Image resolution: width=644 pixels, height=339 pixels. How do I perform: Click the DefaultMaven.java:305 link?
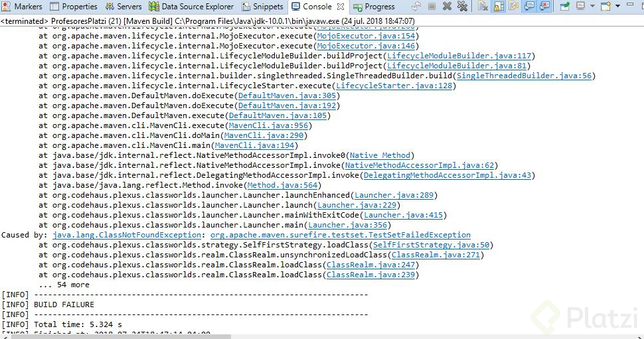(287, 96)
